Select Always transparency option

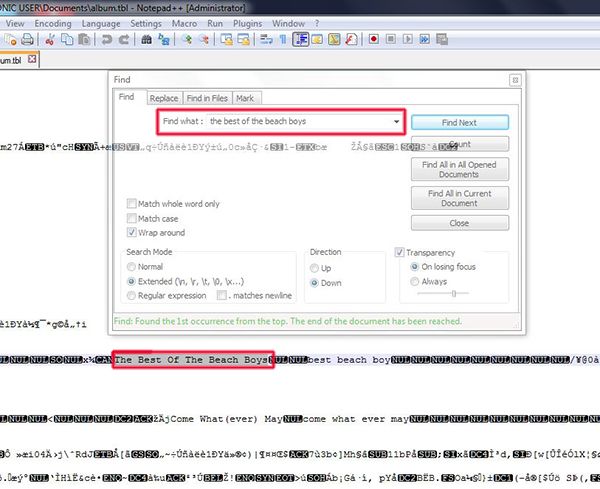point(414,281)
